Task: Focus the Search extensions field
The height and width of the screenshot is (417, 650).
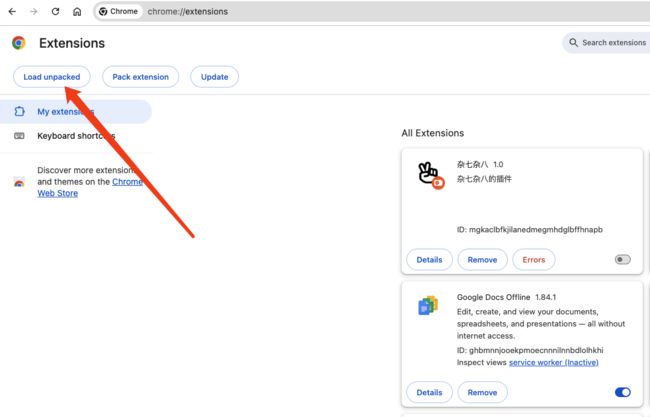Action: click(607, 43)
